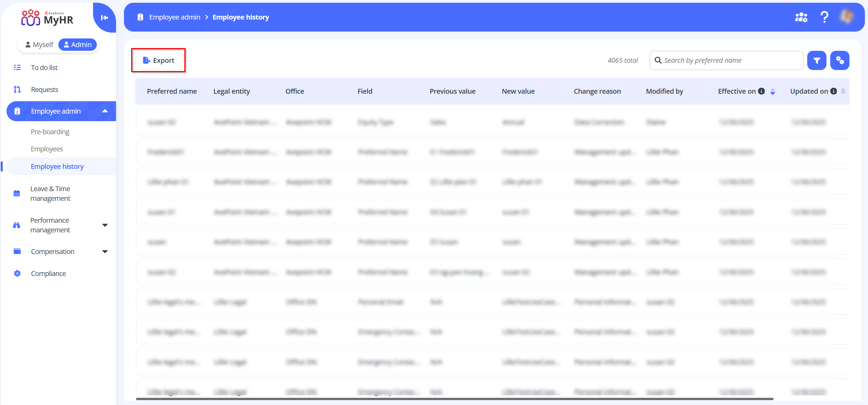Screen dimensions: 868x405
Task: Collapse the sidebar navigation panel
Action: (104, 18)
